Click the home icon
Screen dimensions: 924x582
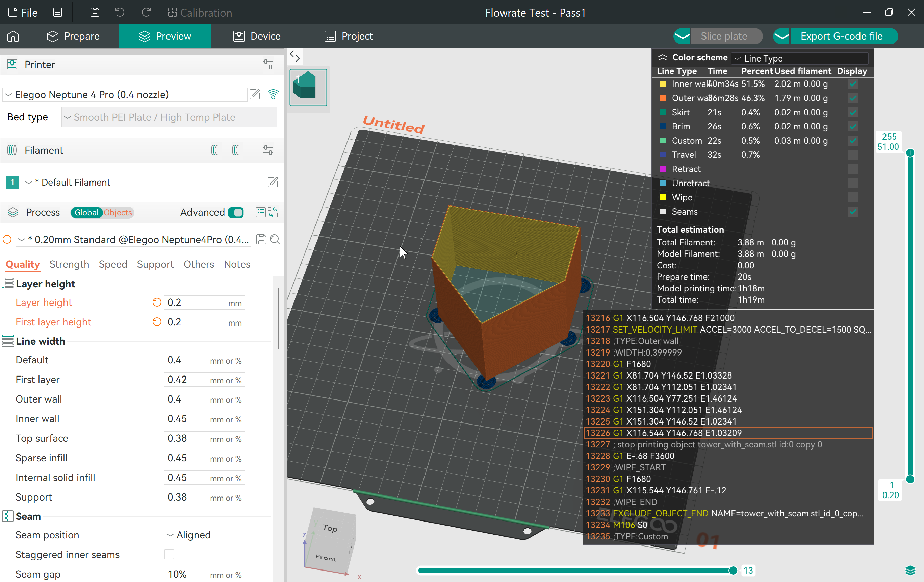click(x=13, y=36)
